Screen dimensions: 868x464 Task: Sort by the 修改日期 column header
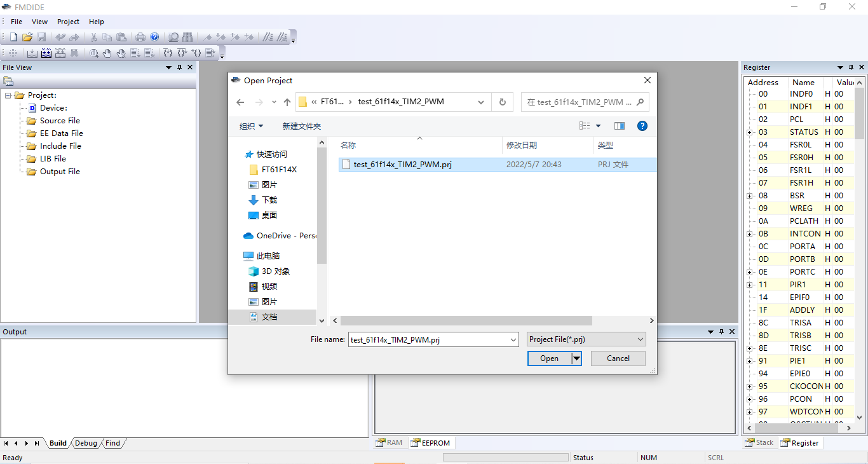548,145
